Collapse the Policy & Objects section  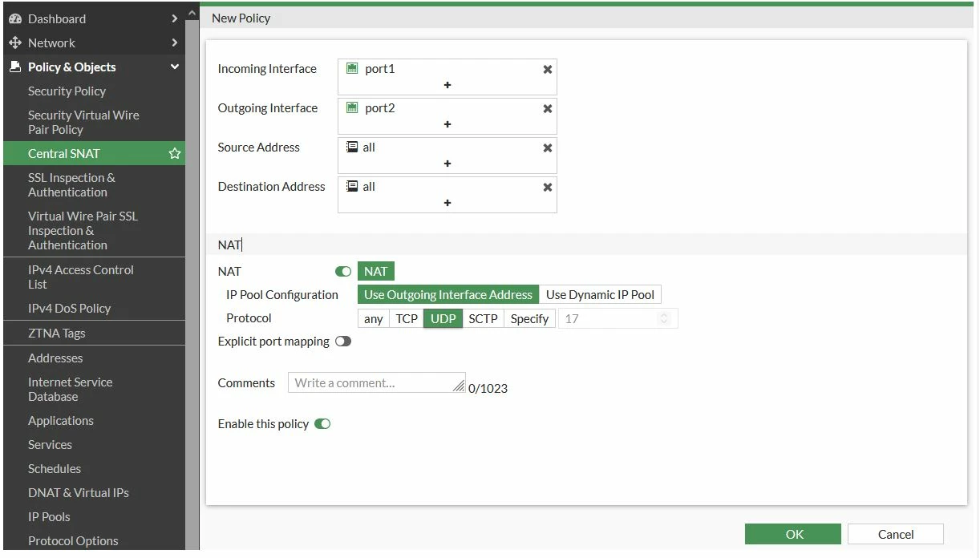coord(175,67)
